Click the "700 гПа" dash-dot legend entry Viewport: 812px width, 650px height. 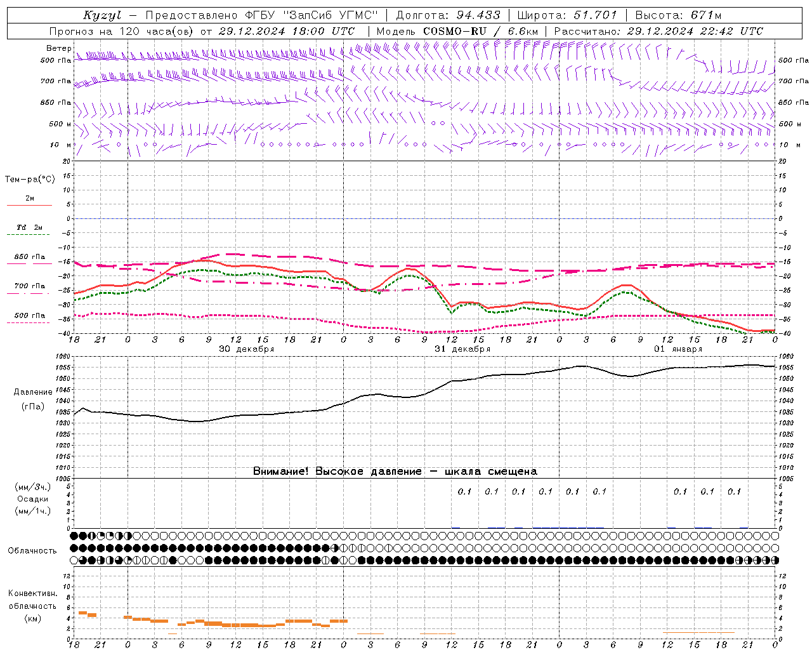(29, 289)
